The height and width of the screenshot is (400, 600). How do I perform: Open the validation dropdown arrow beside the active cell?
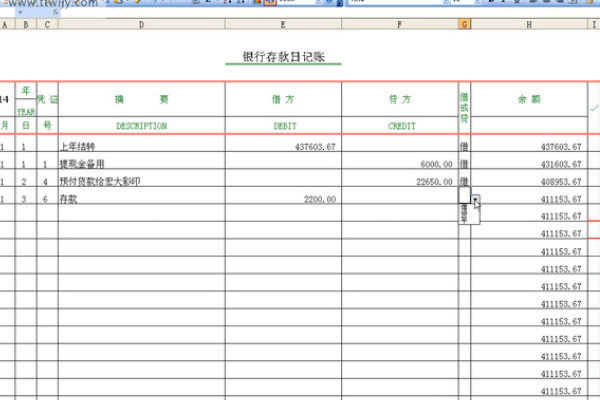[476, 200]
